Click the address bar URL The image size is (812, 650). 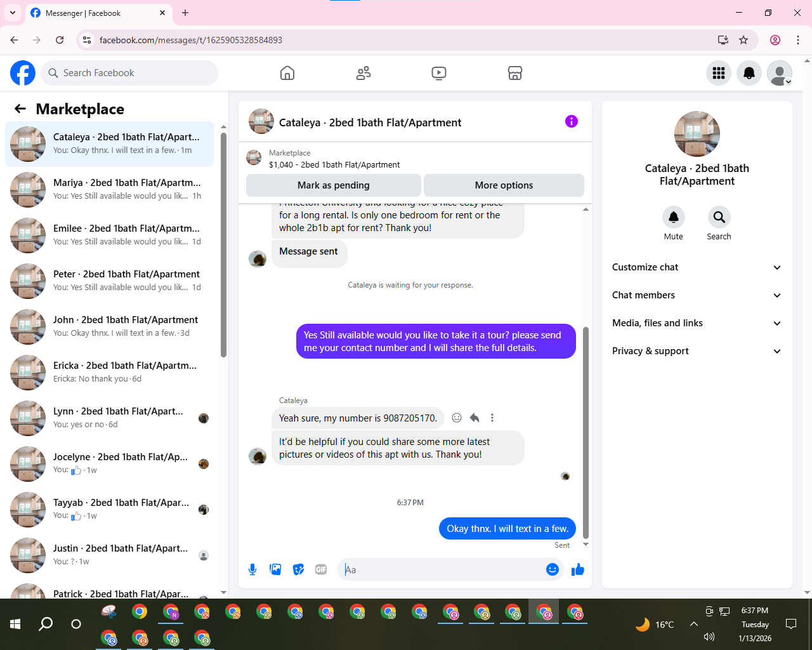[190, 40]
